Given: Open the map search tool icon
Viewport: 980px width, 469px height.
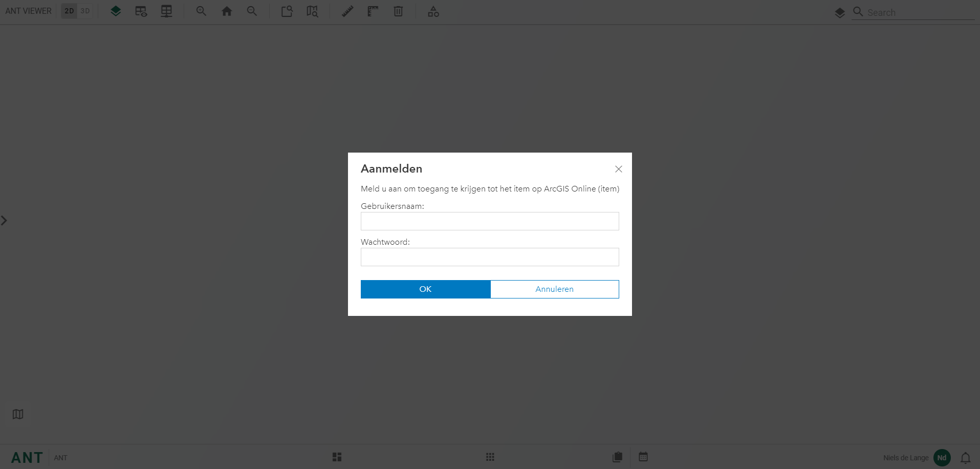Looking at the screenshot, I should [312, 11].
